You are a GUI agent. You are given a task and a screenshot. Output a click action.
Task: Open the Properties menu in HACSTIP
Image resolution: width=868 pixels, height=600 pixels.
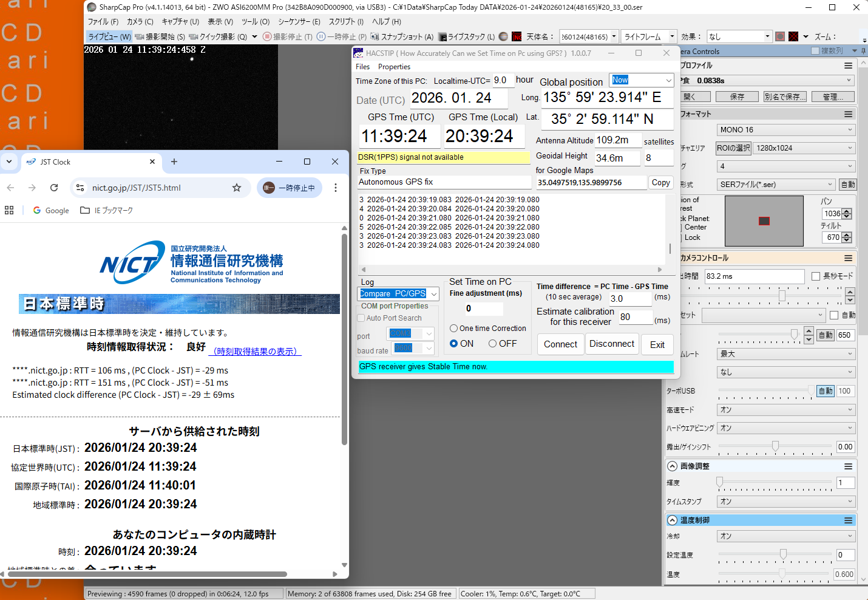[x=394, y=67]
